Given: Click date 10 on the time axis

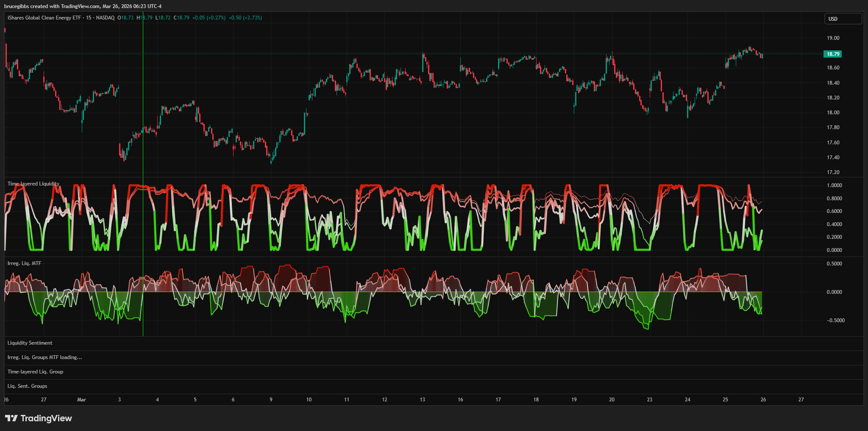Looking at the screenshot, I should point(309,400).
